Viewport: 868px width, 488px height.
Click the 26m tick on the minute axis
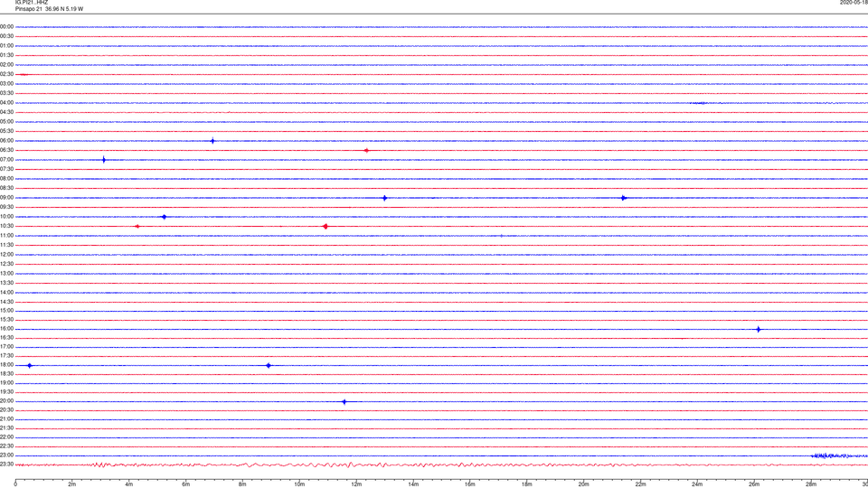[x=754, y=484]
